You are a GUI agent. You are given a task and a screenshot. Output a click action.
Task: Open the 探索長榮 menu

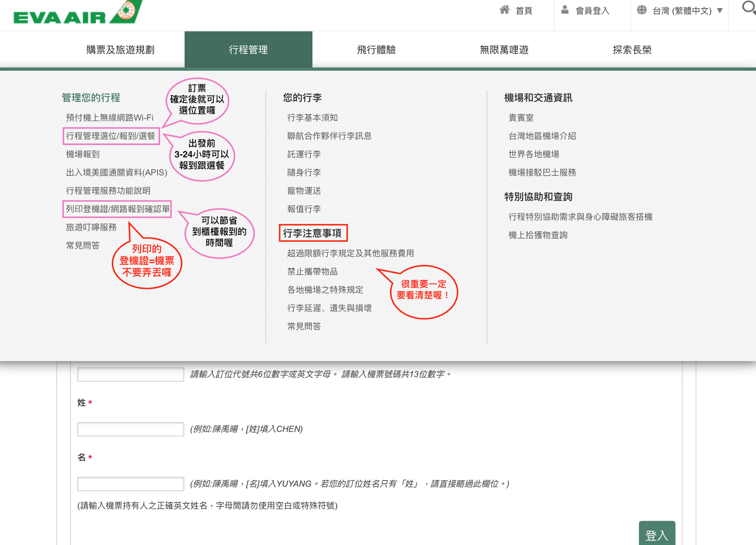coord(632,50)
